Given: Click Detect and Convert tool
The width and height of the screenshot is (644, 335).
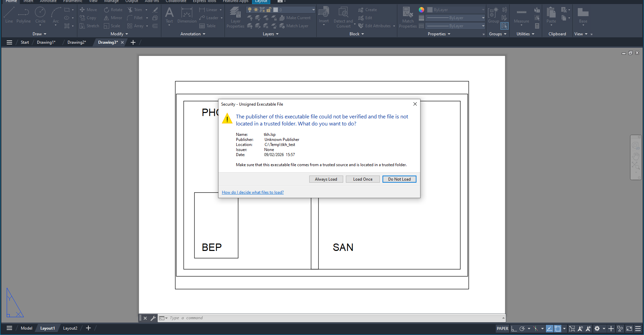Looking at the screenshot, I should (x=343, y=17).
